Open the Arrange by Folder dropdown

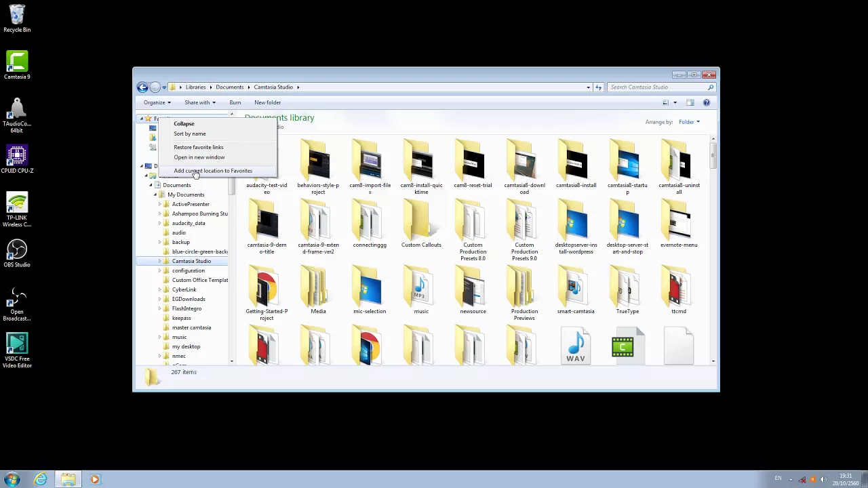coord(689,122)
